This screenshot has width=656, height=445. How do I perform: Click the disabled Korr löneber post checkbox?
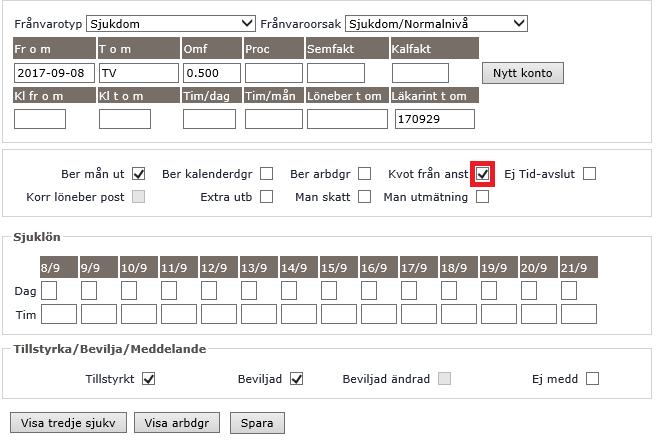pos(138,197)
